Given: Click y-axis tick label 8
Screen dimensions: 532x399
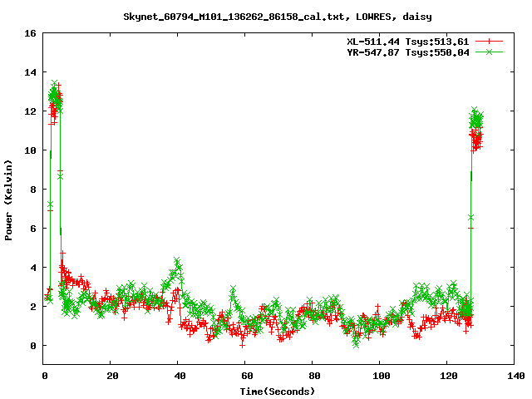Looking at the screenshot, I should [x=33, y=190].
